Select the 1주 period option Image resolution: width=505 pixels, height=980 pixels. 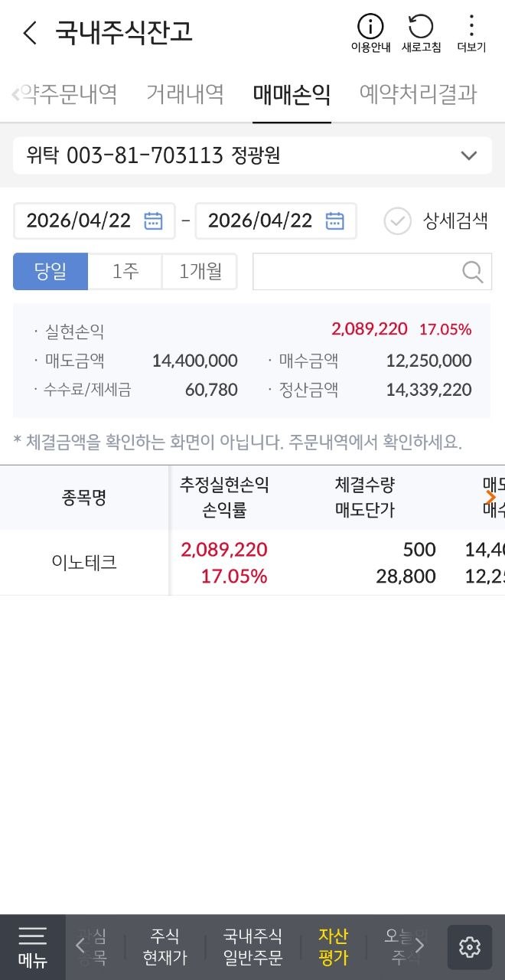coord(125,271)
